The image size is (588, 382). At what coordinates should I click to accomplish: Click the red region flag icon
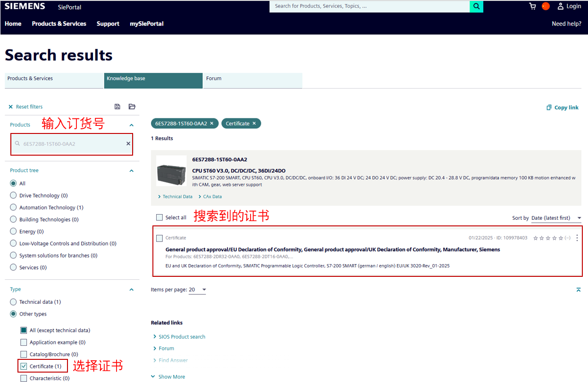click(x=546, y=6)
